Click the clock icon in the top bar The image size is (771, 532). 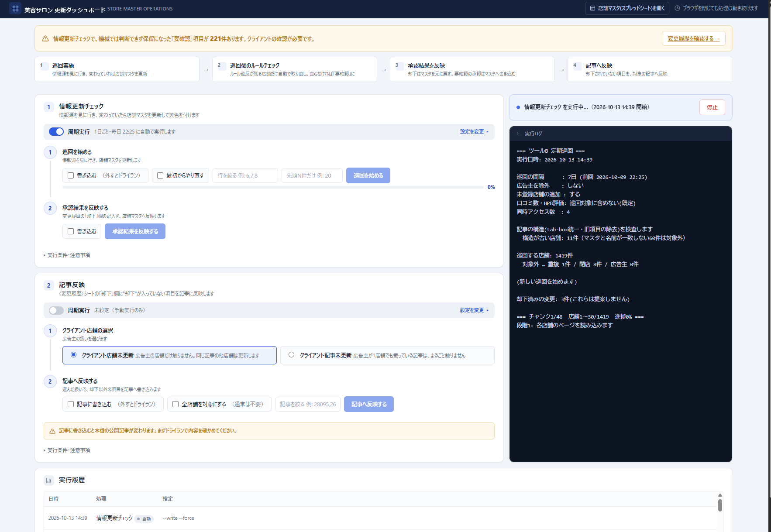point(677,8)
